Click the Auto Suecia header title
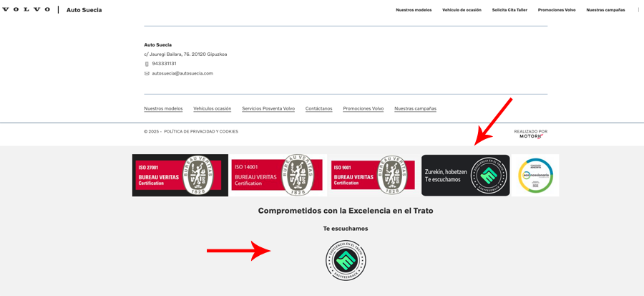 click(84, 10)
